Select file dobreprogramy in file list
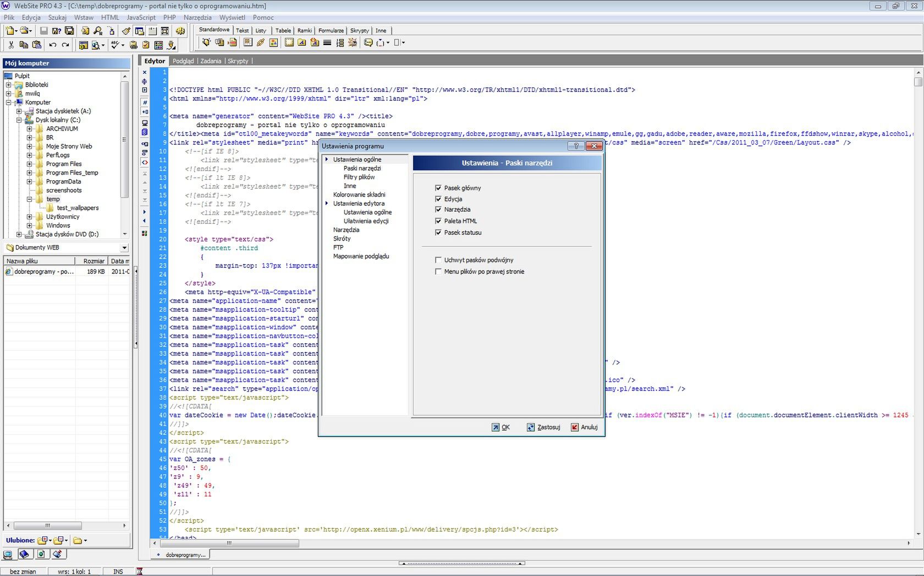 coord(44,272)
